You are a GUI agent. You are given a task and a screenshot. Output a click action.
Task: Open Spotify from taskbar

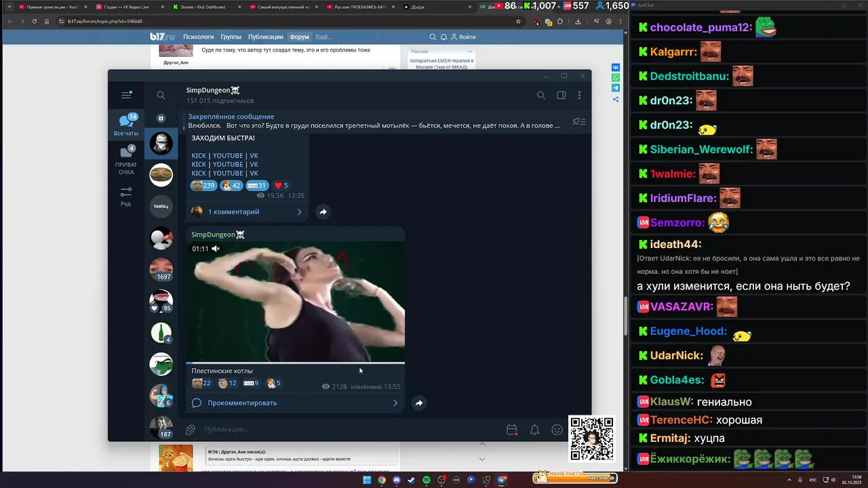click(427, 480)
